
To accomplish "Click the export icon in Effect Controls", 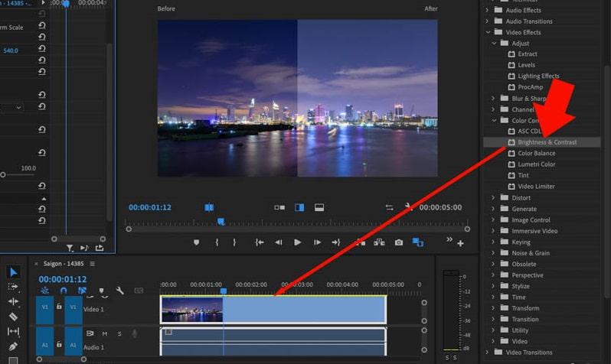I will click(100, 248).
